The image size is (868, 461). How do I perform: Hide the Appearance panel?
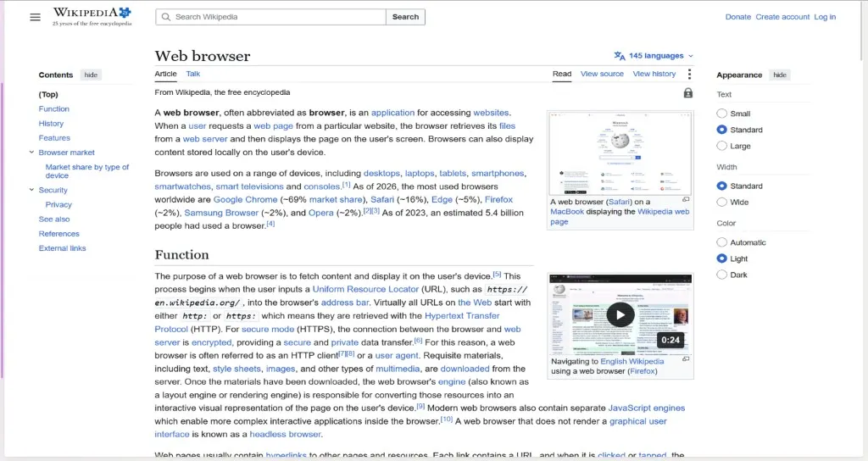tap(780, 75)
